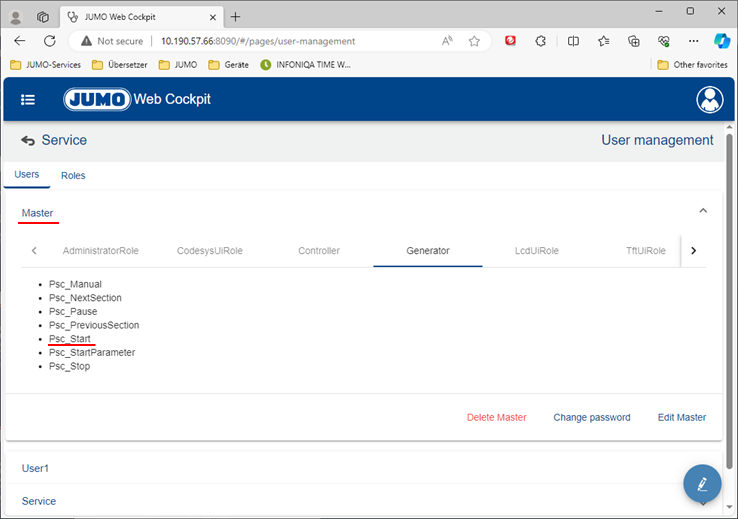Click the back arrow next to Service
The width and height of the screenshot is (738, 519).
(28, 141)
